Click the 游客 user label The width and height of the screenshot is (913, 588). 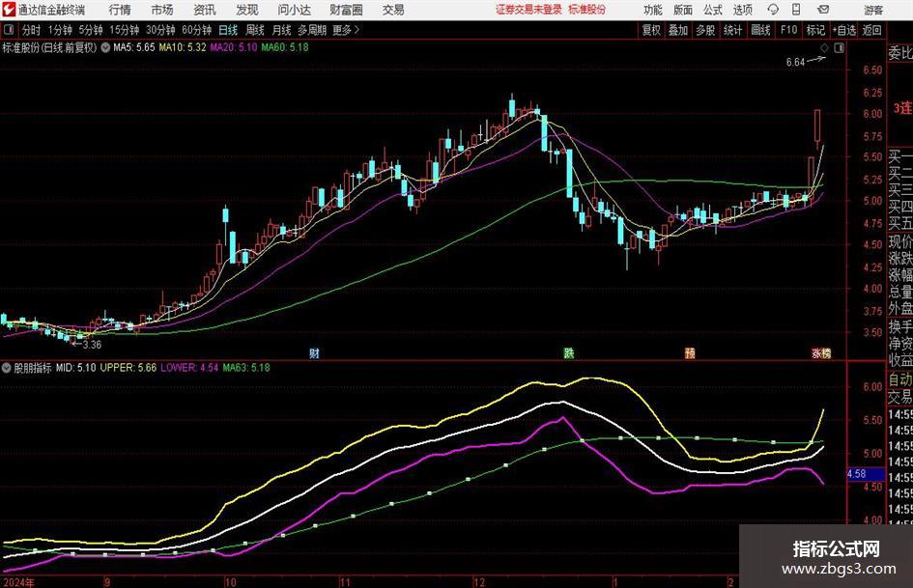[x=873, y=10]
